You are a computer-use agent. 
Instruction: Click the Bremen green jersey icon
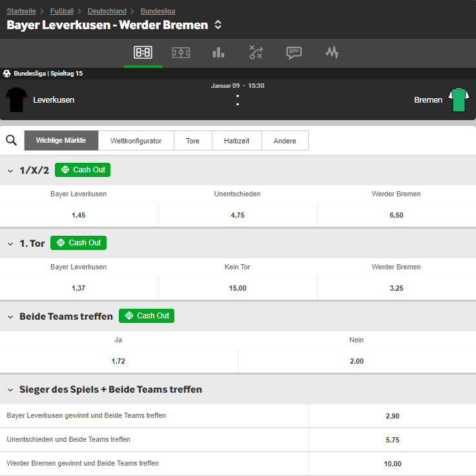pyautogui.click(x=459, y=100)
